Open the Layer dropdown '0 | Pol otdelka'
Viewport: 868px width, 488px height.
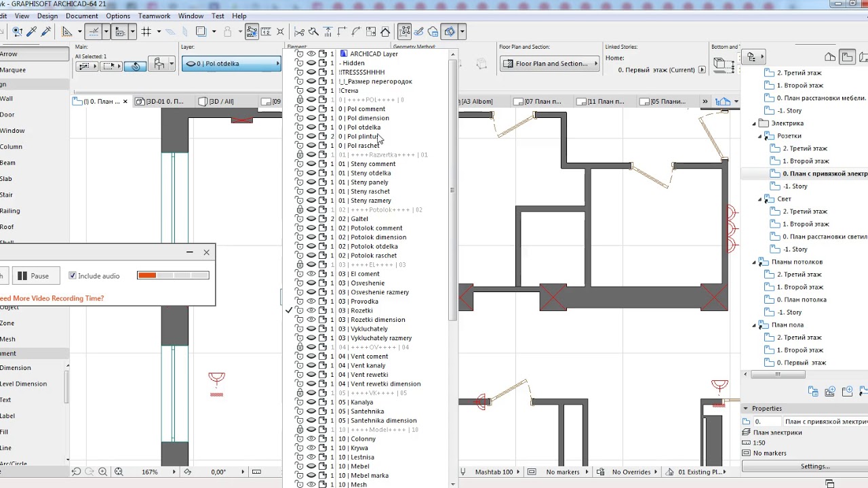click(x=231, y=64)
